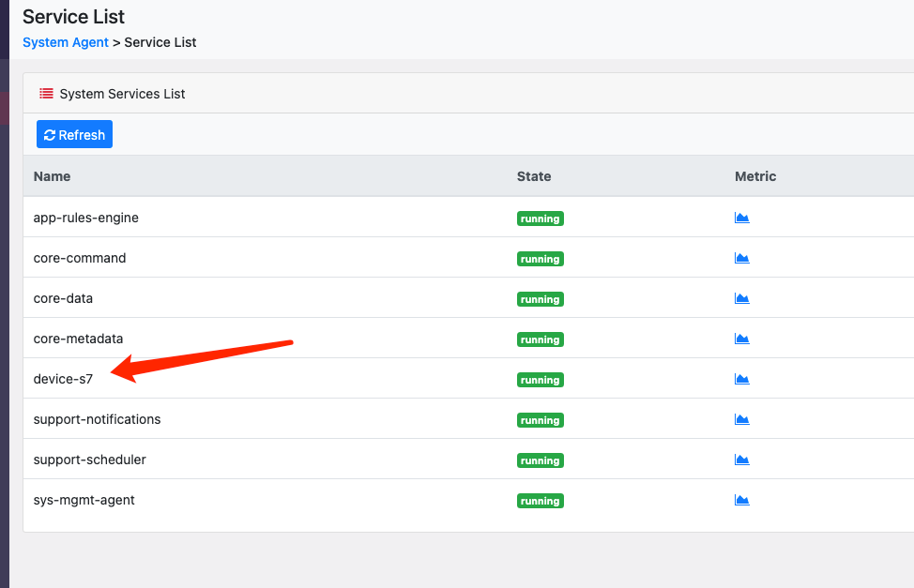Click the Name column header
This screenshot has width=914, height=588.
coord(52,176)
